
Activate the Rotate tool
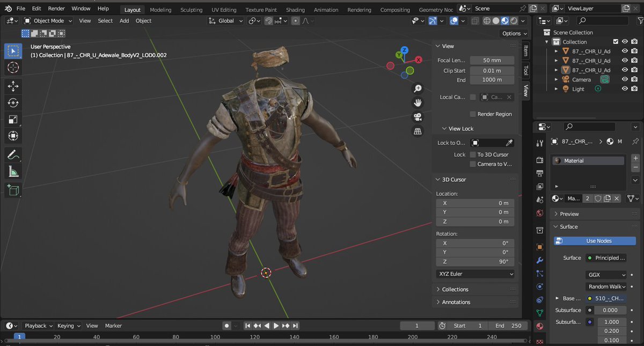pyautogui.click(x=13, y=103)
